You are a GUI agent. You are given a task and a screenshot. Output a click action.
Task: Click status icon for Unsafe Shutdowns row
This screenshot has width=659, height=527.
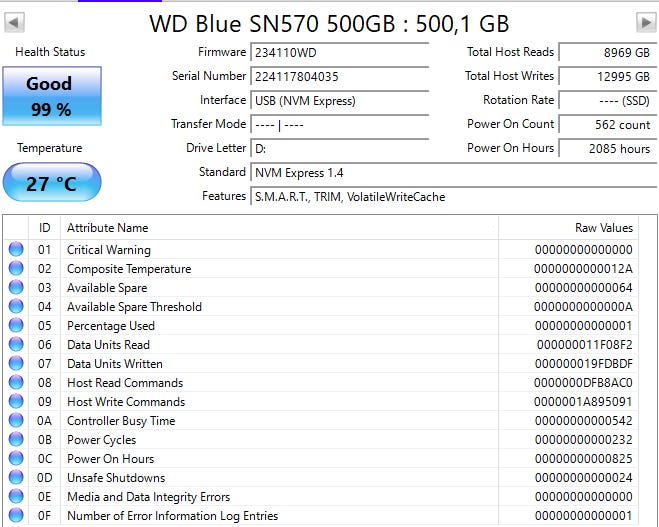[x=16, y=477]
